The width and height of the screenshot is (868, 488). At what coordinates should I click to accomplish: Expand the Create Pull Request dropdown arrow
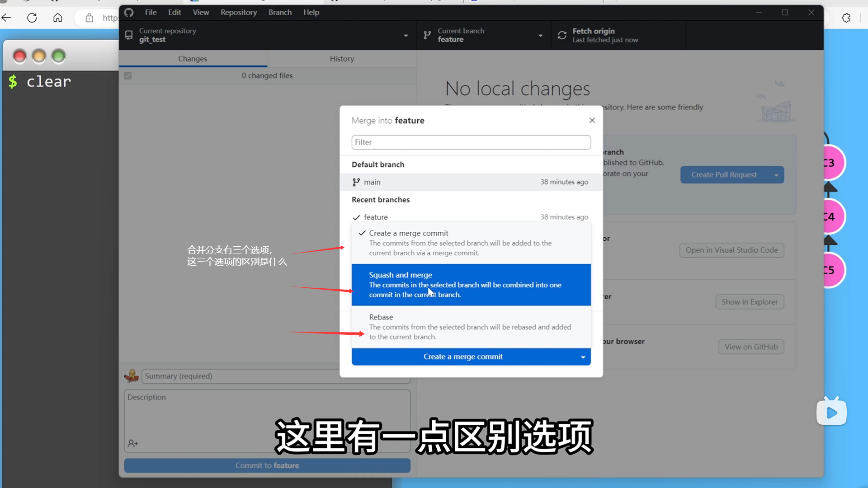tap(776, 175)
